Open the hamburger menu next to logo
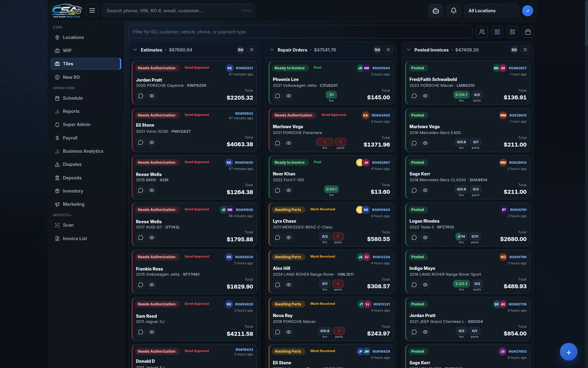This screenshot has width=588, height=368. tap(92, 11)
